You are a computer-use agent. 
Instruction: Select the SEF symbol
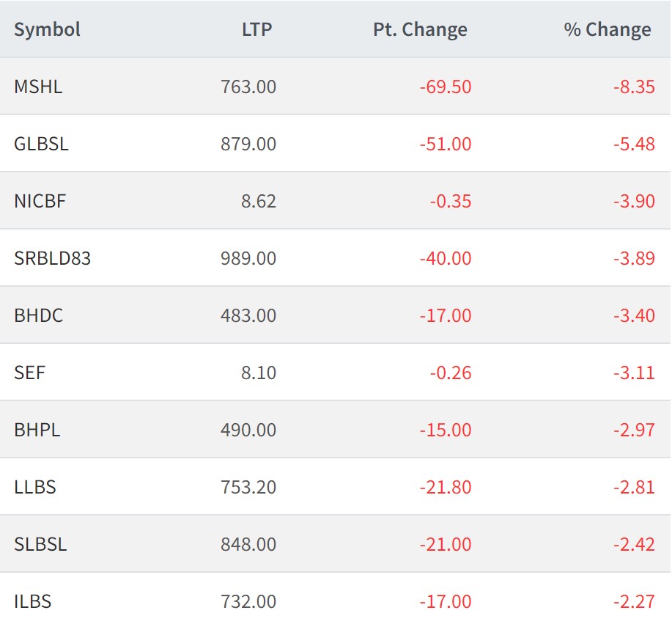29,373
